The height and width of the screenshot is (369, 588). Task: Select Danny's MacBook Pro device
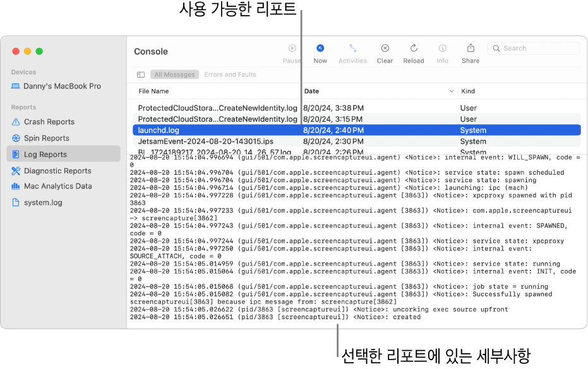click(63, 86)
